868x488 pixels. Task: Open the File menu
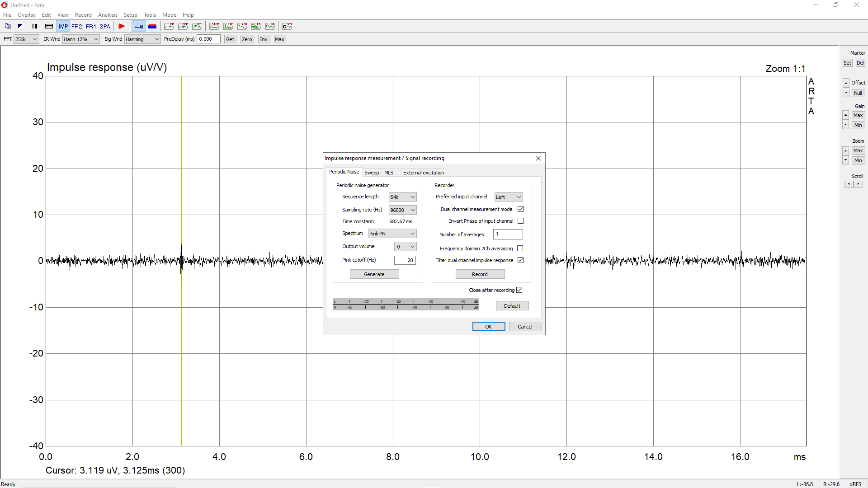coord(7,15)
